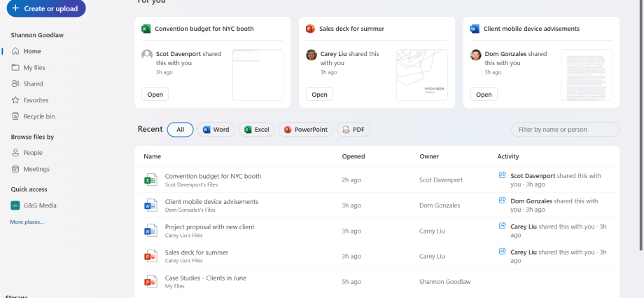The width and height of the screenshot is (644, 298).
Task: Click Dom Gonzales's avatar on card
Action: (475, 55)
